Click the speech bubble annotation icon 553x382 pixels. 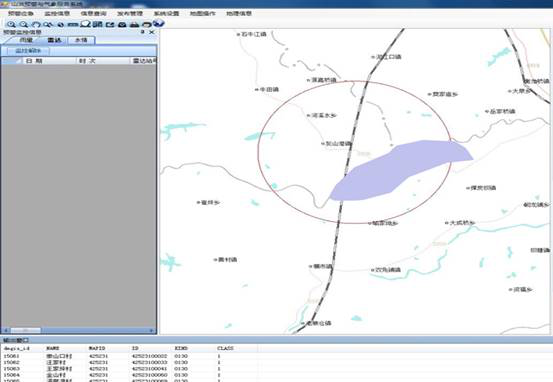tap(85, 24)
